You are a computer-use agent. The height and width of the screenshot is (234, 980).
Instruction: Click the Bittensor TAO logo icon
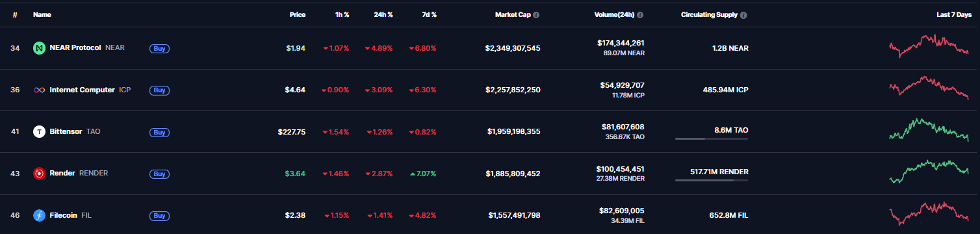pyautogui.click(x=38, y=131)
